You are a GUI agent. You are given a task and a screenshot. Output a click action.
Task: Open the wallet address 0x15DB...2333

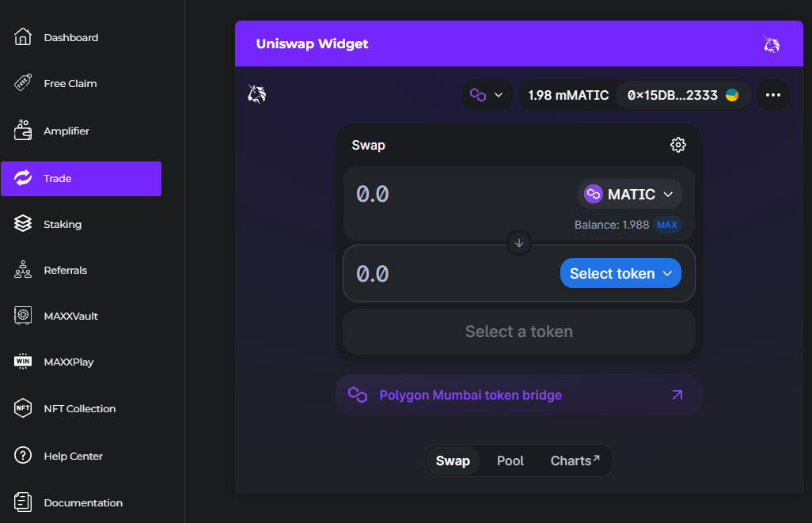(682, 95)
